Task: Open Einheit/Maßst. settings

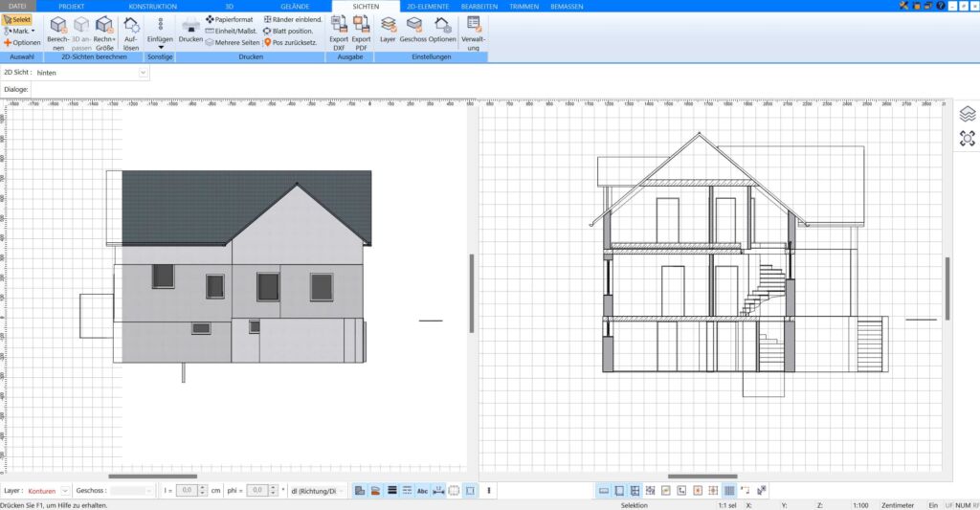Action: click(232, 31)
